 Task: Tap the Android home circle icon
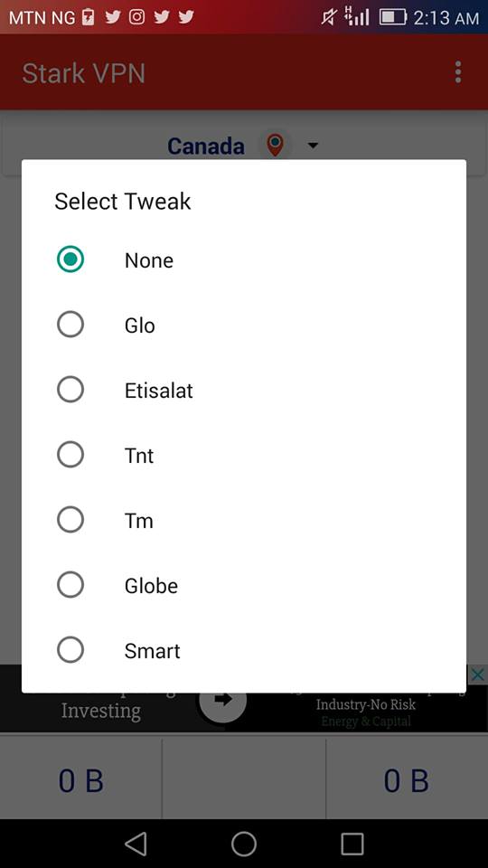point(244,844)
